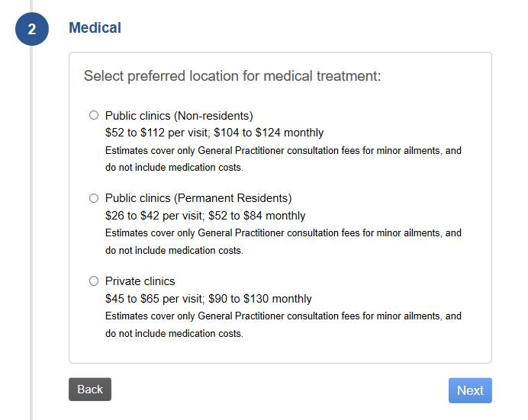Click the "Select preferred location" prompt text
This screenshot has width=528, height=420.
pyautogui.click(x=232, y=76)
